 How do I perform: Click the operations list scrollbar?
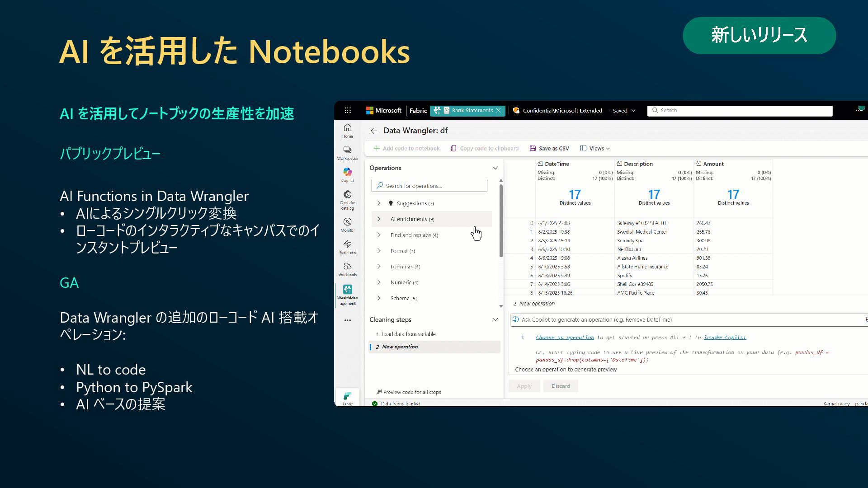pos(501,221)
